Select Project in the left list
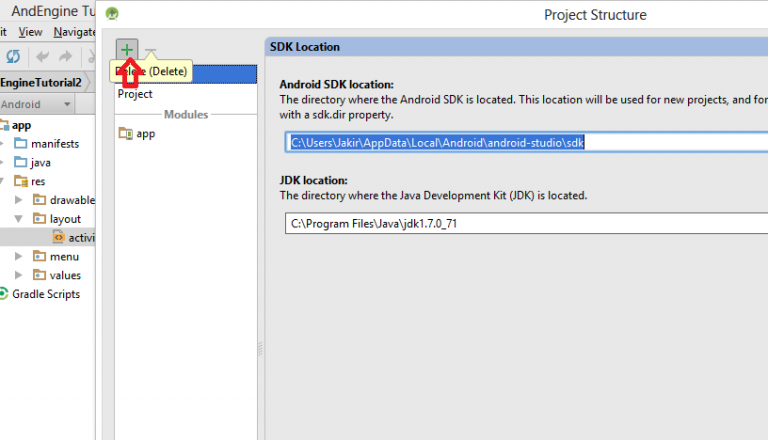The image size is (768, 440). (x=135, y=94)
